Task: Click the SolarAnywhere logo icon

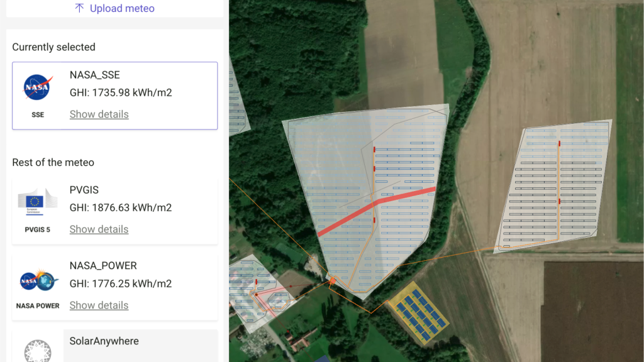Action: point(38,351)
